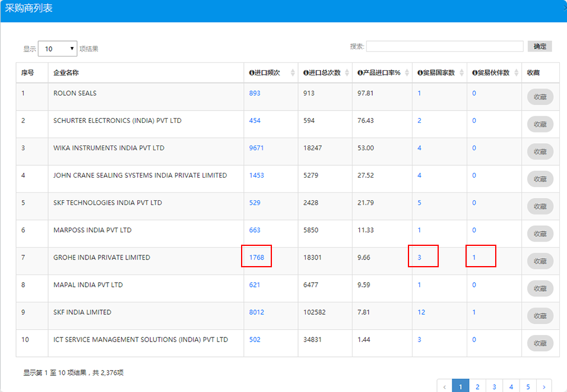Open the results-per-page dropdown showing 10
This screenshot has width=567, height=392.
coord(58,49)
